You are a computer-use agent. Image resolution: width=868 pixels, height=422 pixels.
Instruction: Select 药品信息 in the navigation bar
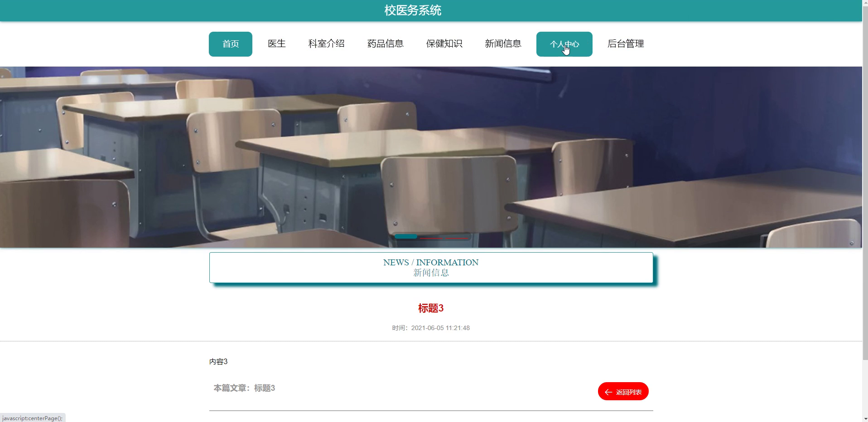click(386, 44)
